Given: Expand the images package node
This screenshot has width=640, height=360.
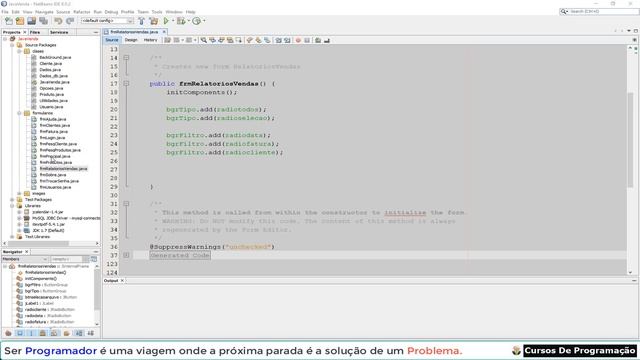Looking at the screenshot, I should (x=20, y=193).
